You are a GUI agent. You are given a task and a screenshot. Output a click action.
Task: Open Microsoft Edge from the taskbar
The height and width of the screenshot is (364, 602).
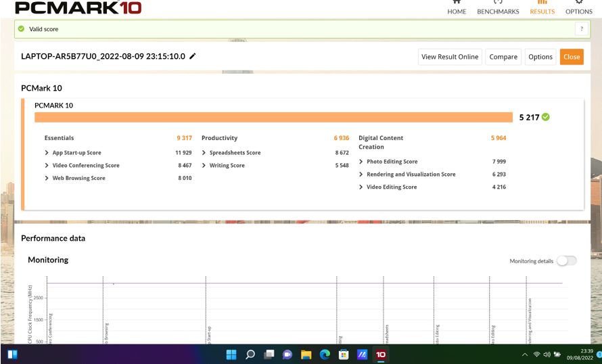coord(325,354)
